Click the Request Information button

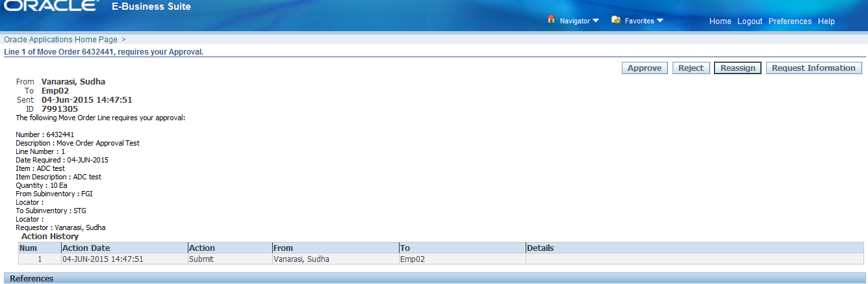(x=813, y=68)
